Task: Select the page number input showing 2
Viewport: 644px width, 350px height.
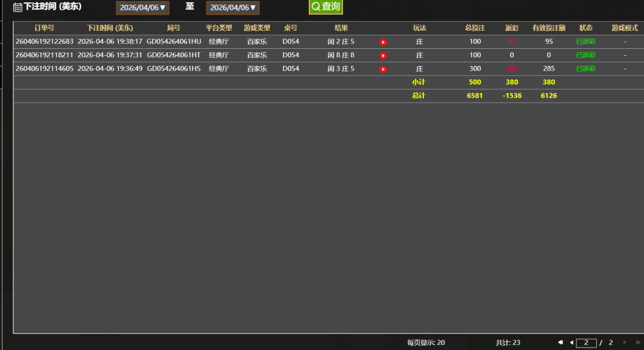Action: click(x=586, y=343)
